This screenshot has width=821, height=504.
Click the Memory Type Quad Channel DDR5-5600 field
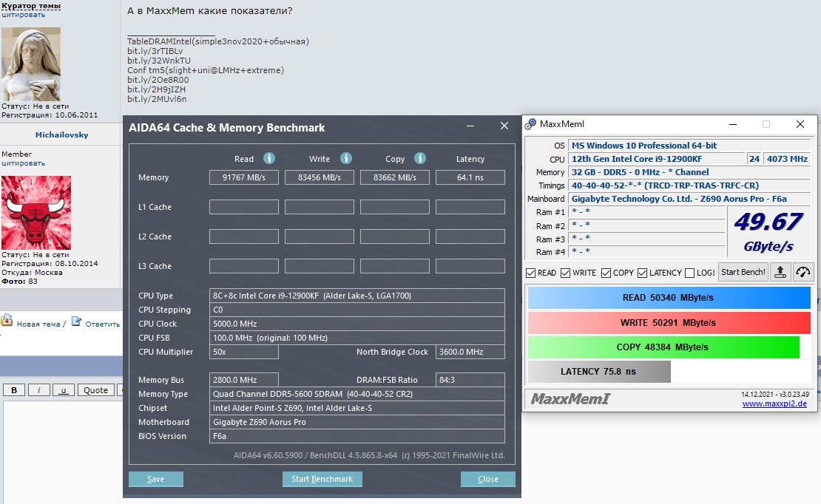point(357,394)
